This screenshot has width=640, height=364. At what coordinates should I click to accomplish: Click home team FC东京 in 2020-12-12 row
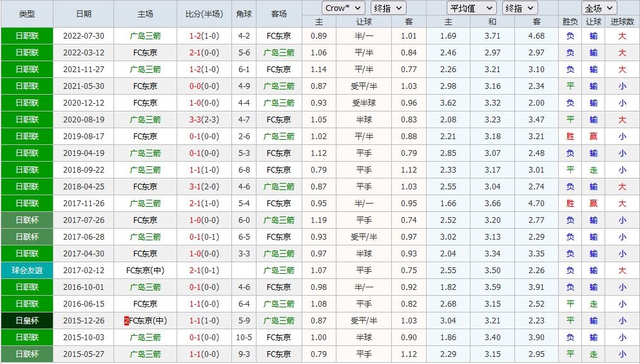tap(145, 103)
